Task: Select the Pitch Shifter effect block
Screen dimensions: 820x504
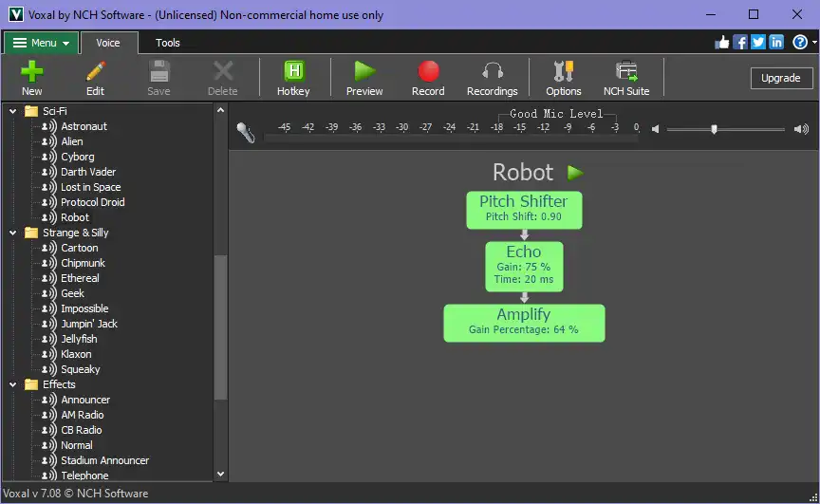Action: pyautogui.click(x=524, y=210)
